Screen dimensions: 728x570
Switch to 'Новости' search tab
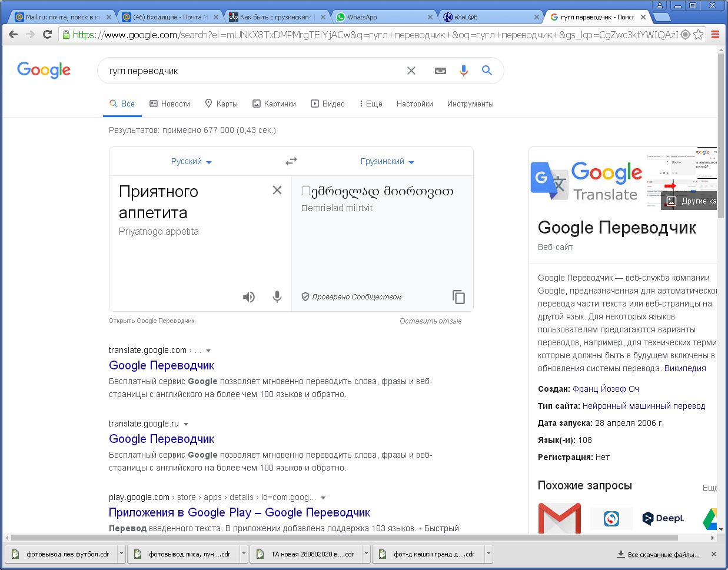coord(169,104)
